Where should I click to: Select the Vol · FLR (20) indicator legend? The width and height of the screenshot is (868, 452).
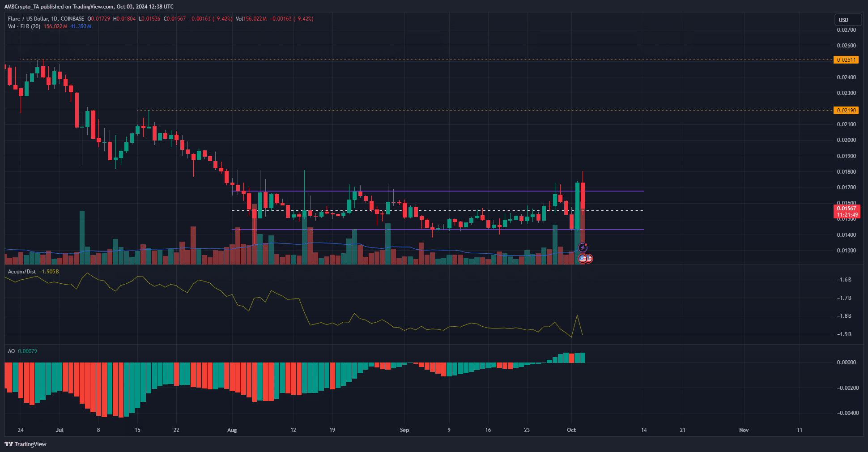coord(24,26)
